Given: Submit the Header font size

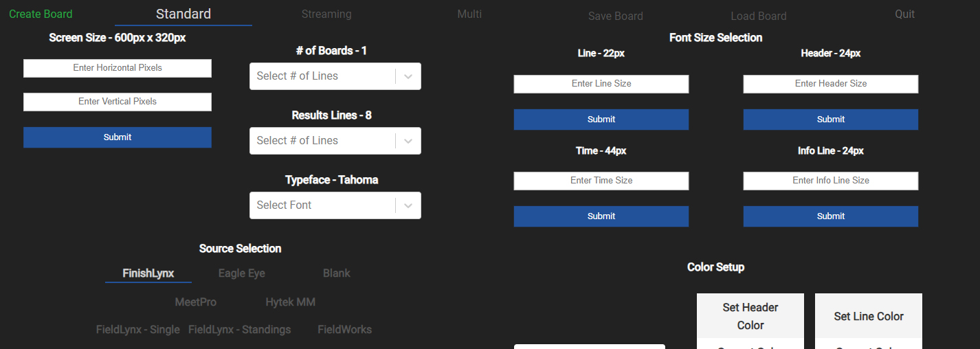Looking at the screenshot, I should pyautogui.click(x=831, y=120).
